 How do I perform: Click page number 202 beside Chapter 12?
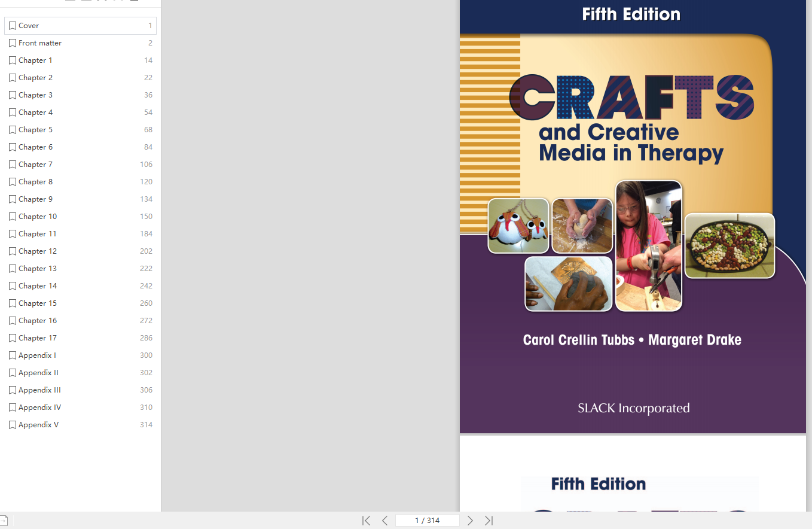pos(146,251)
